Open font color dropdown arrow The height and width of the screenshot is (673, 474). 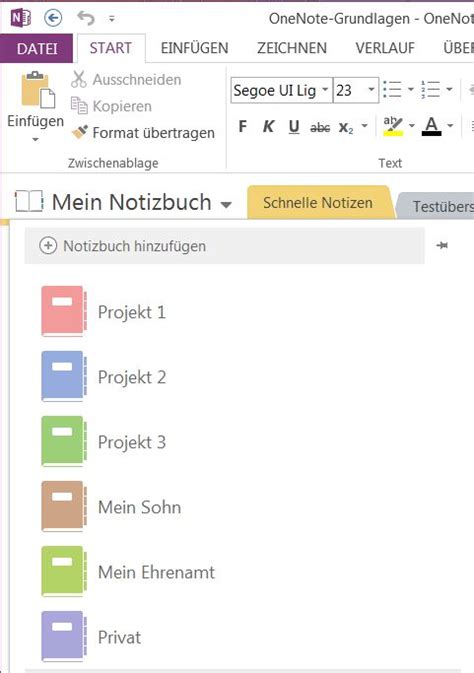tap(450, 126)
